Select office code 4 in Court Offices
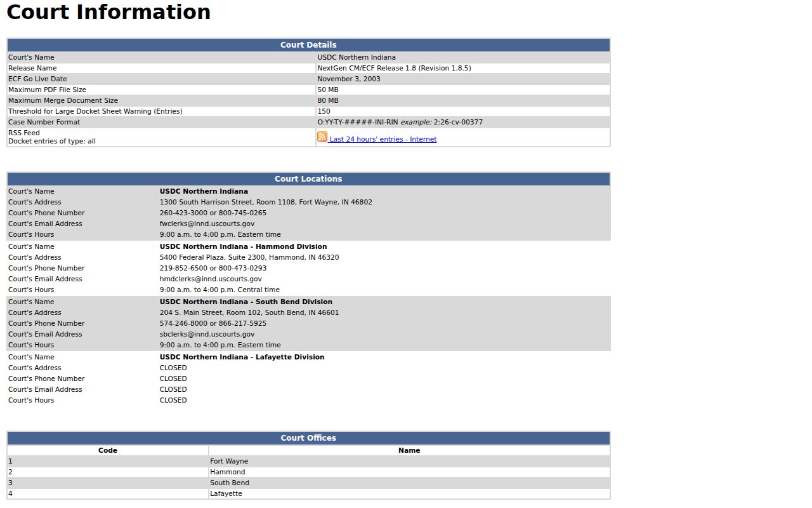This screenshot has width=812, height=508. pos(10,493)
